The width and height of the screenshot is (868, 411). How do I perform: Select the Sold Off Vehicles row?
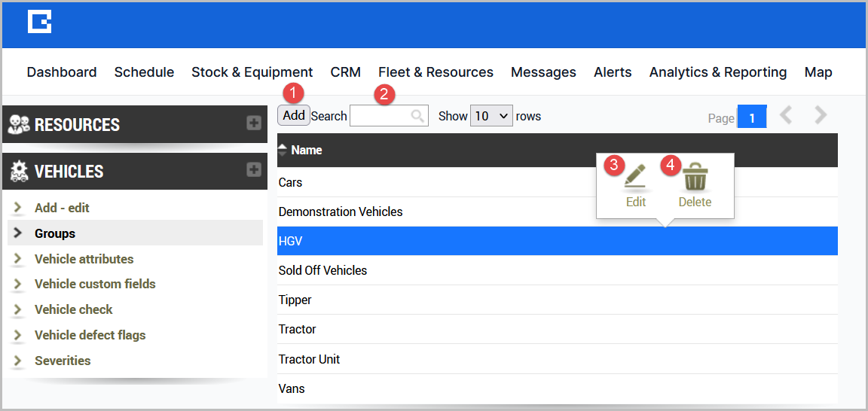[557, 270]
